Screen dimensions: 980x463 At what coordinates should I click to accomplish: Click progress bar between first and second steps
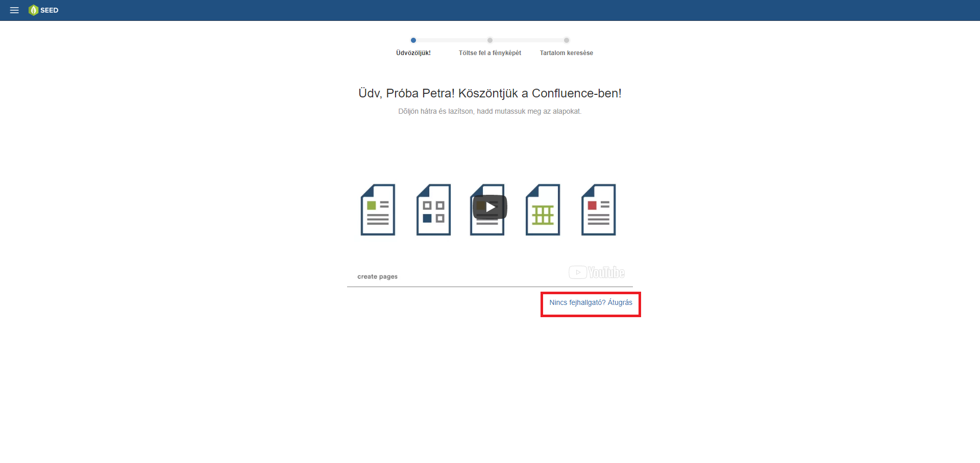(452, 40)
